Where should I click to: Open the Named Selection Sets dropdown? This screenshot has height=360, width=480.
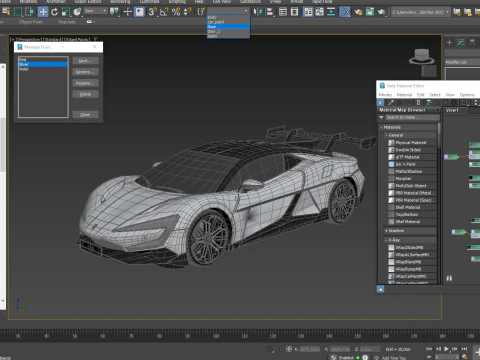click(x=246, y=11)
